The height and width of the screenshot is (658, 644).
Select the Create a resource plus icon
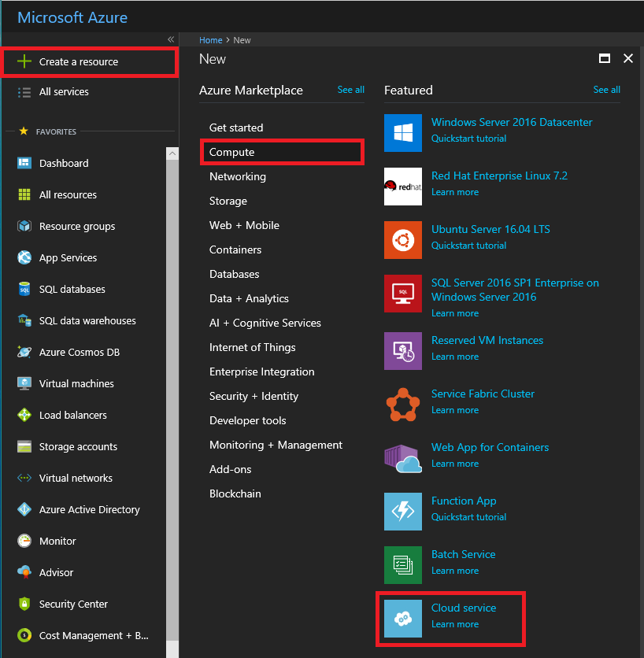26,61
